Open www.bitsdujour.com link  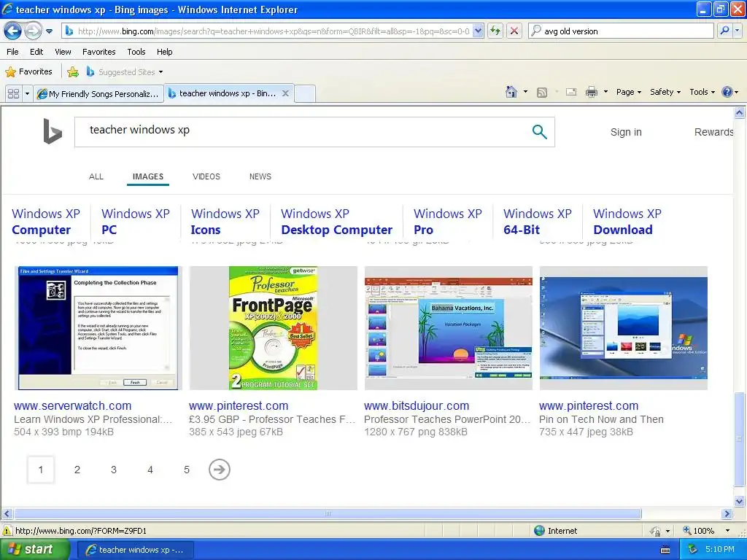(417, 405)
